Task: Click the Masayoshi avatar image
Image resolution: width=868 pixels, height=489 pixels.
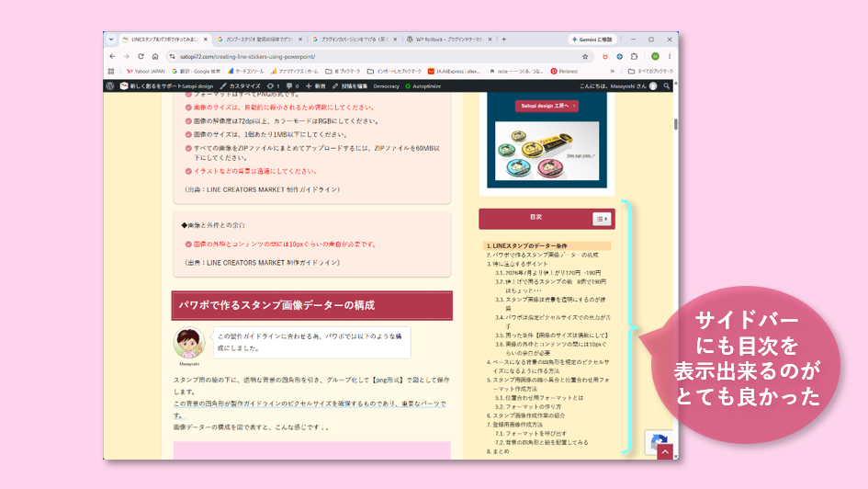Action: point(189,343)
